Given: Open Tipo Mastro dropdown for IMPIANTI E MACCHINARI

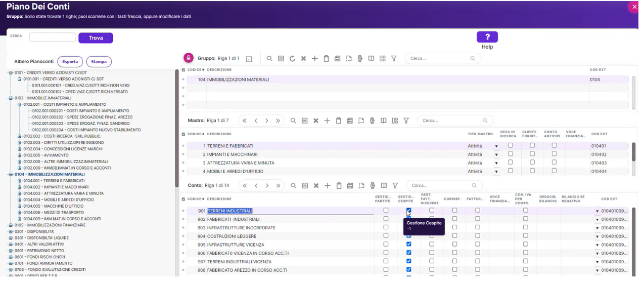Looking at the screenshot, I should (x=496, y=154).
